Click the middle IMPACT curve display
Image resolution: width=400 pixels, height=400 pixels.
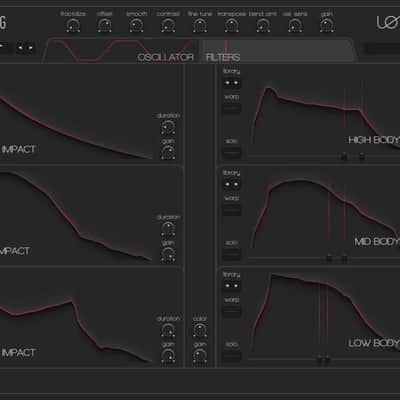pos(76,215)
